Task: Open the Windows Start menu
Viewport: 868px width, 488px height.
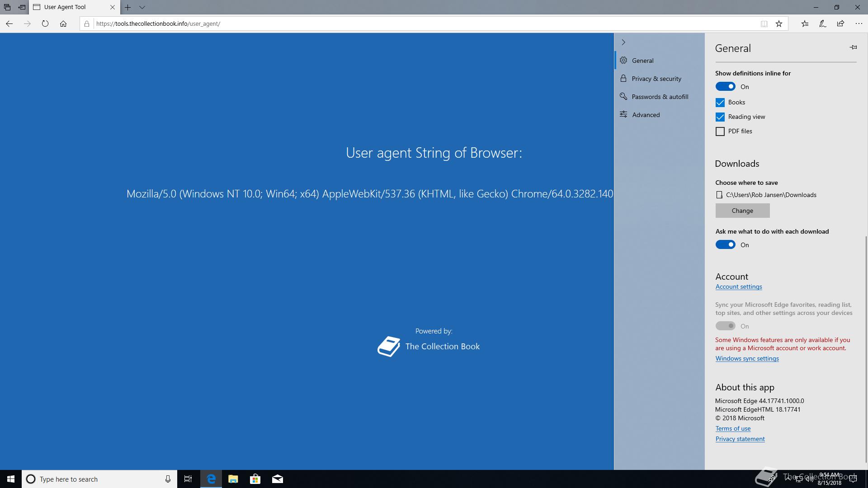Action: point(11,479)
